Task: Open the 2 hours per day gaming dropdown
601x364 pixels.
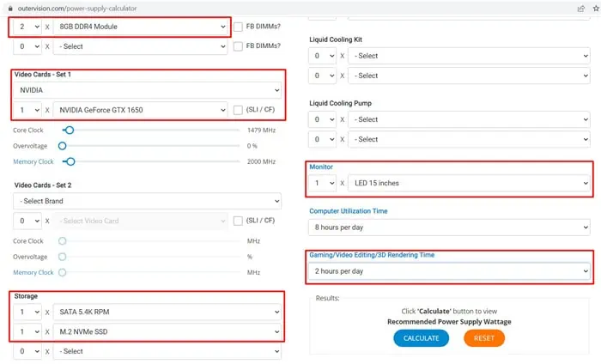Action: pyautogui.click(x=449, y=271)
